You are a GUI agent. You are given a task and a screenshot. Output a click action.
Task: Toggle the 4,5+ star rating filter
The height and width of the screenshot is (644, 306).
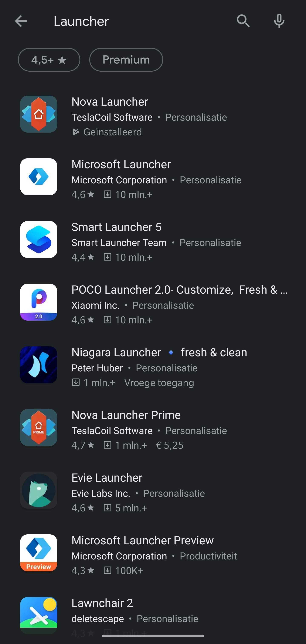tap(49, 60)
